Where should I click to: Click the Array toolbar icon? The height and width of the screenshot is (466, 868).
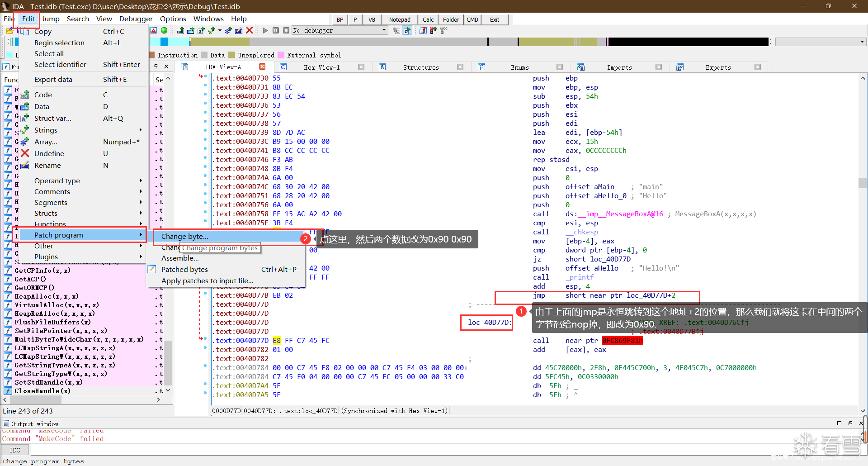tap(228, 30)
